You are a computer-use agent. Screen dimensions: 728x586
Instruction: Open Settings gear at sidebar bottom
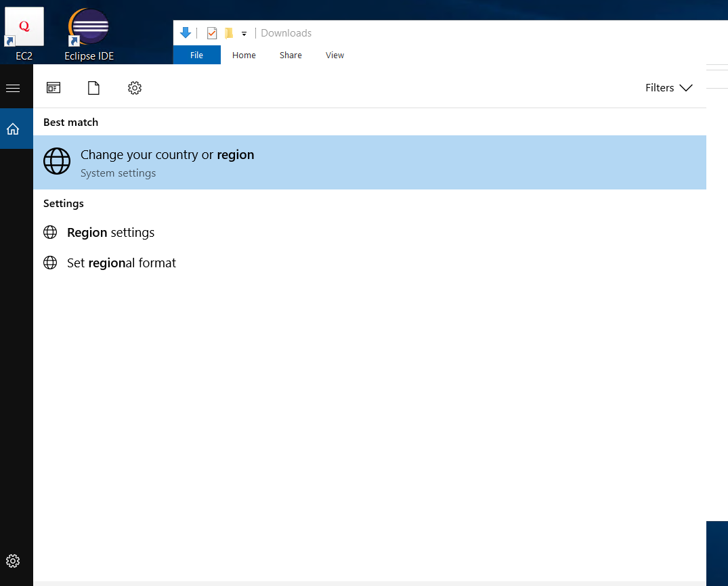[x=13, y=561]
